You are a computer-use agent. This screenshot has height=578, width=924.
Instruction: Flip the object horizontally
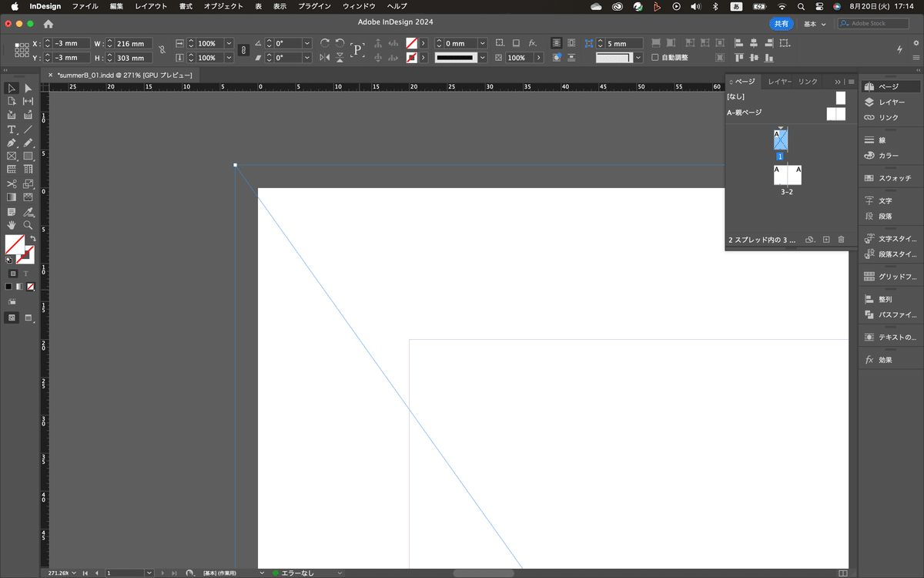coord(325,58)
